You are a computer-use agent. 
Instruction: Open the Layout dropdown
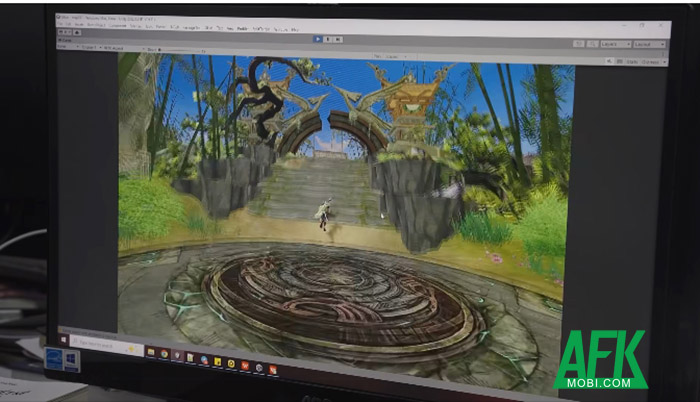pyautogui.click(x=649, y=44)
